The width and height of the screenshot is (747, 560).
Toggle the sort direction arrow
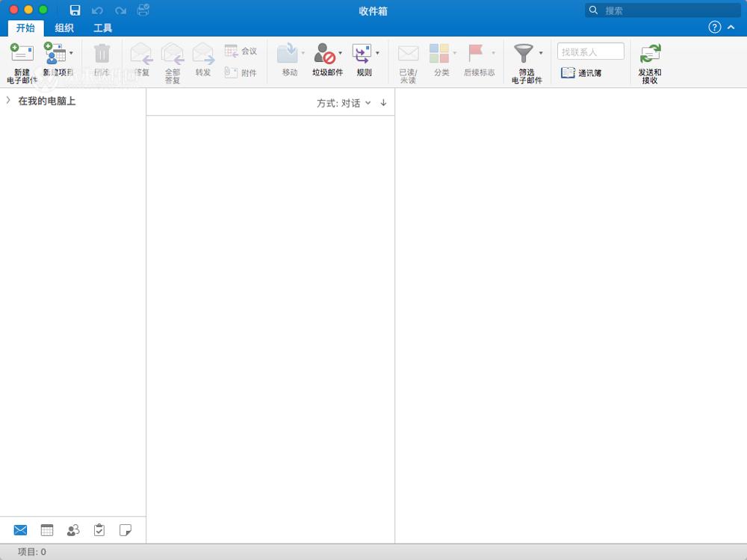(383, 103)
